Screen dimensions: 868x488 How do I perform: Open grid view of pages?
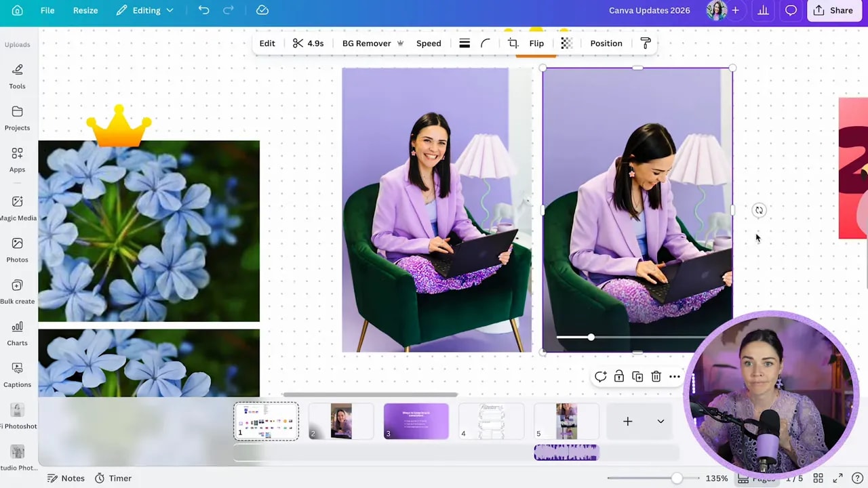tap(818, 478)
